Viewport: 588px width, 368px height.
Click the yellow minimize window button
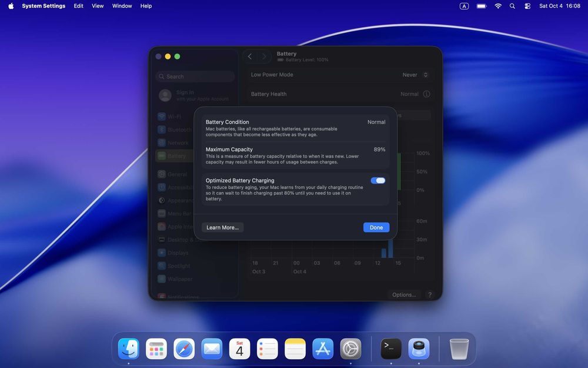[168, 57]
